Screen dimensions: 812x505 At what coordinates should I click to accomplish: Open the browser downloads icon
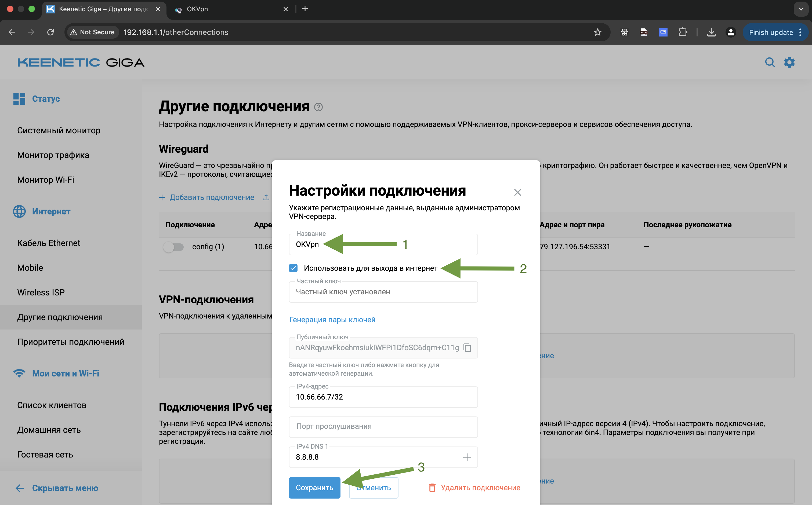point(711,32)
